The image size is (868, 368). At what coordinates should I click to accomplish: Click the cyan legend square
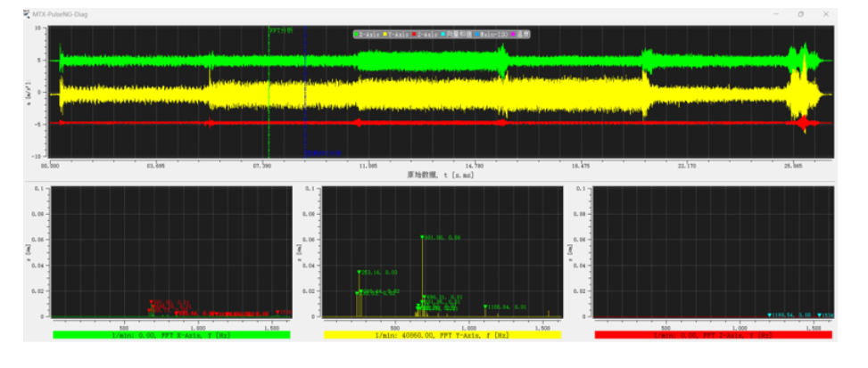[442, 34]
